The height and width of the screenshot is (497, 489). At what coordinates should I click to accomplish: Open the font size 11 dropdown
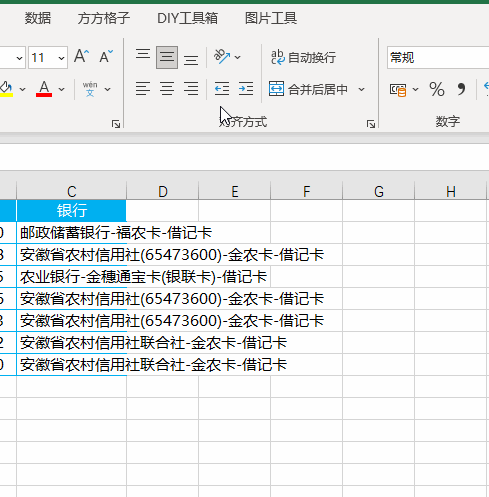[61, 58]
